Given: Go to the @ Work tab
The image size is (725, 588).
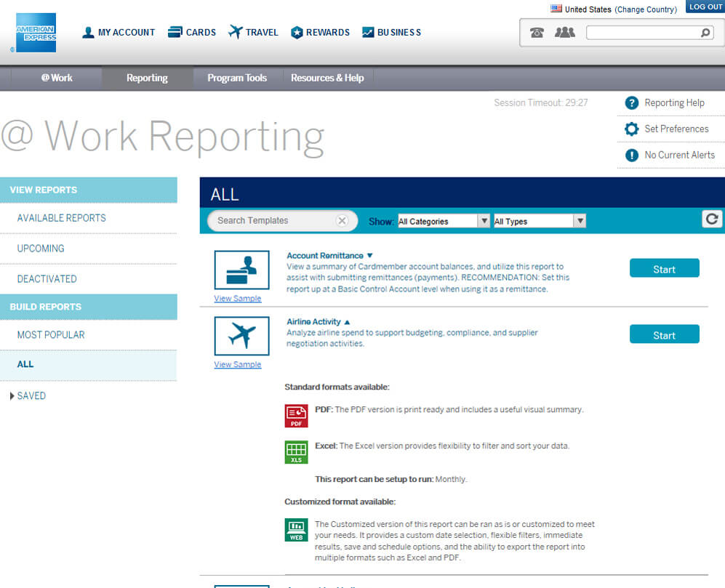Looking at the screenshot, I should [57, 78].
